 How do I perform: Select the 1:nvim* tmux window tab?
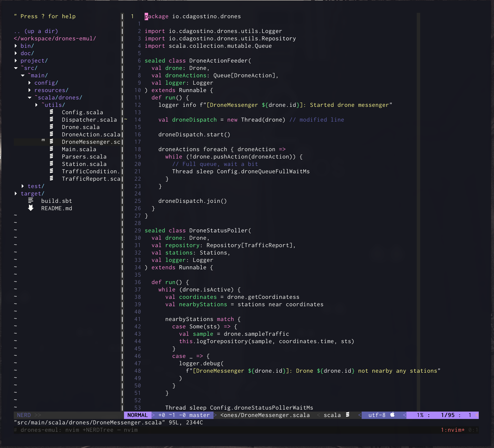[453, 430]
